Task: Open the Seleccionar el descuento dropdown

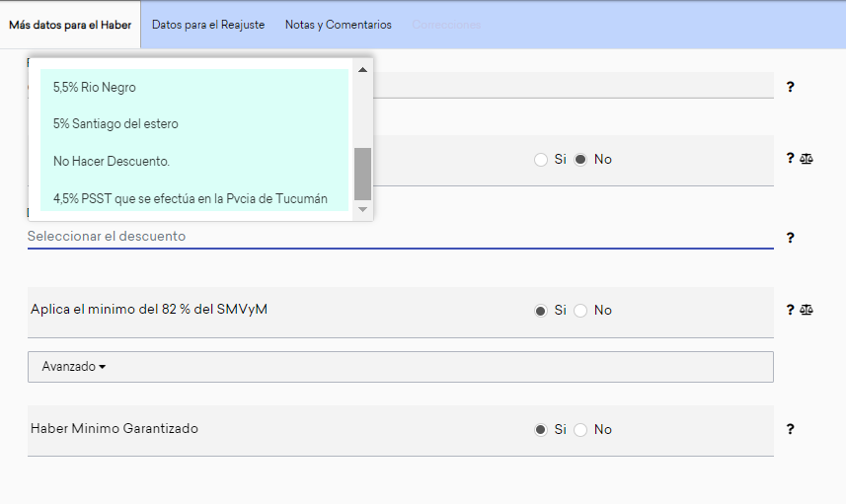Action: pyautogui.click(x=401, y=236)
